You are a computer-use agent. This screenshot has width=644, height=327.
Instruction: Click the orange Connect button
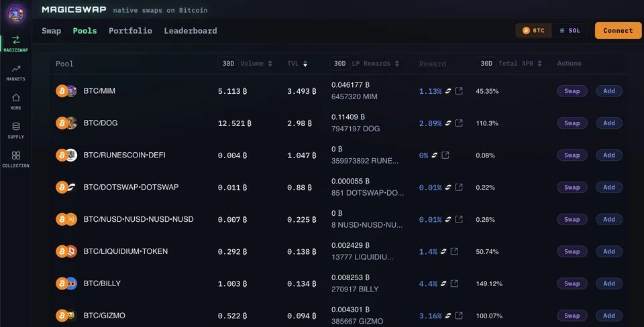click(x=618, y=30)
